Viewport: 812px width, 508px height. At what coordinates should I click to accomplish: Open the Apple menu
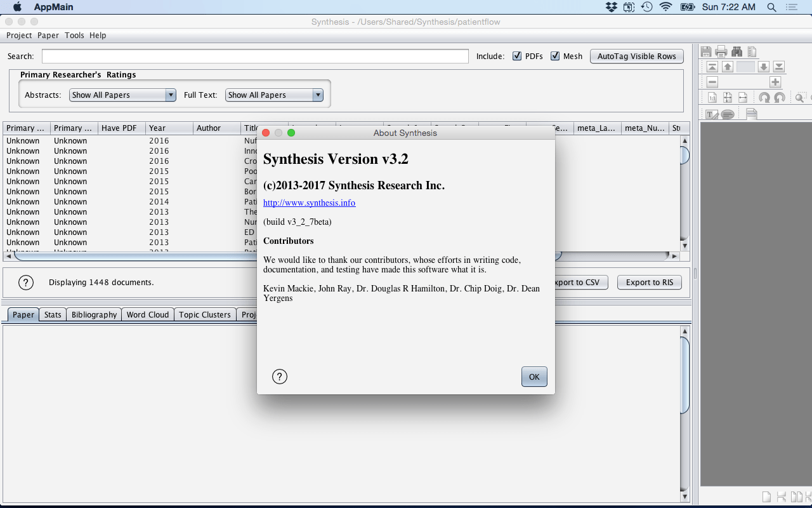(17, 7)
